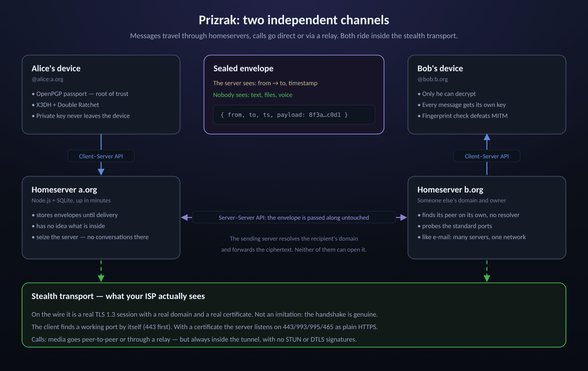588x371 pixels.
Task: Click "Someone else's domain and owner"
Action: [462, 200]
